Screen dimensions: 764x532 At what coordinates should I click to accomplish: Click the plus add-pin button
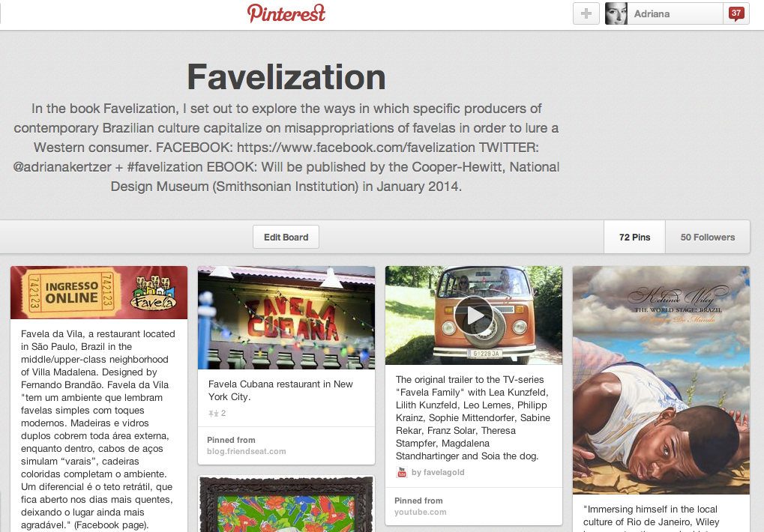pos(586,13)
